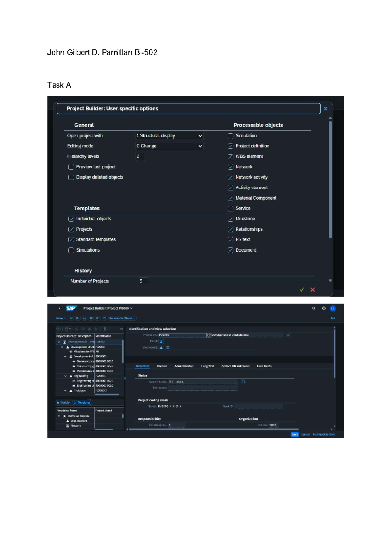Open the Menu dropdown
The image size is (392, 554).
(61, 318)
